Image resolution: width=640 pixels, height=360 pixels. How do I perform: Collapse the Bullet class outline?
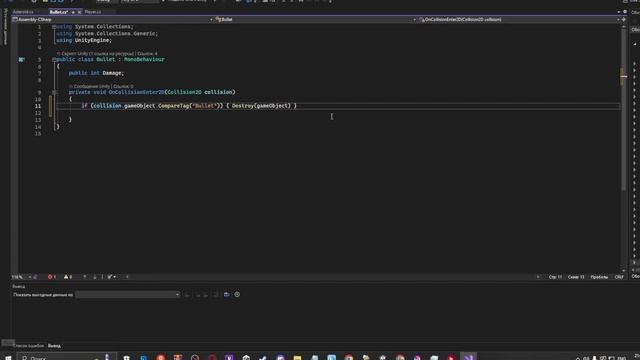54,60
